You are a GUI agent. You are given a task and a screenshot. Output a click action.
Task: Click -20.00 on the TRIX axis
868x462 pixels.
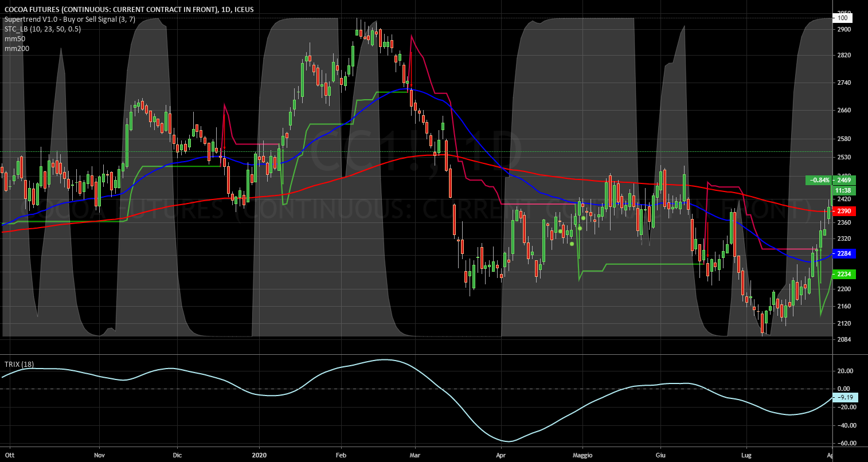pyautogui.click(x=846, y=407)
